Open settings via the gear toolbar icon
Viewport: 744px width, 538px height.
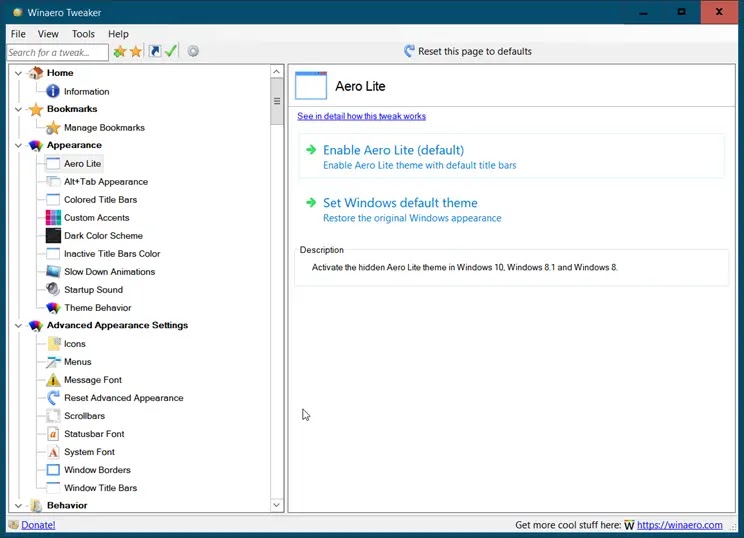[x=193, y=51]
